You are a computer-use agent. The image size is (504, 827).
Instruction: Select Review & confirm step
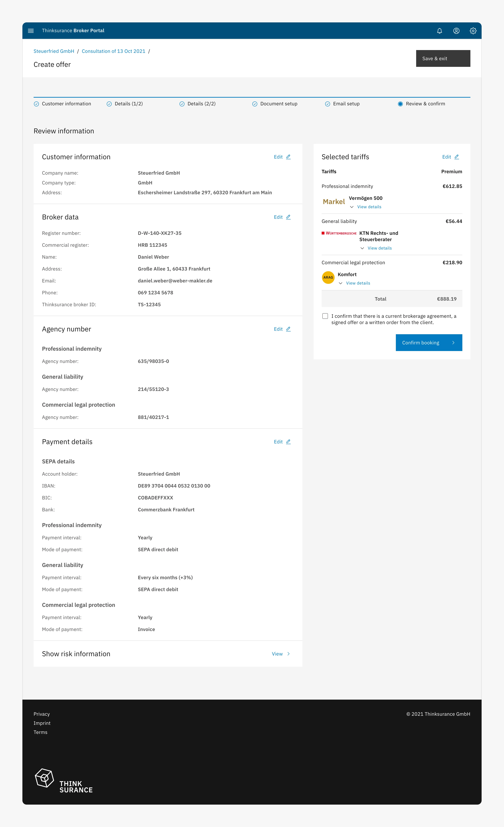click(x=421, y=104)
